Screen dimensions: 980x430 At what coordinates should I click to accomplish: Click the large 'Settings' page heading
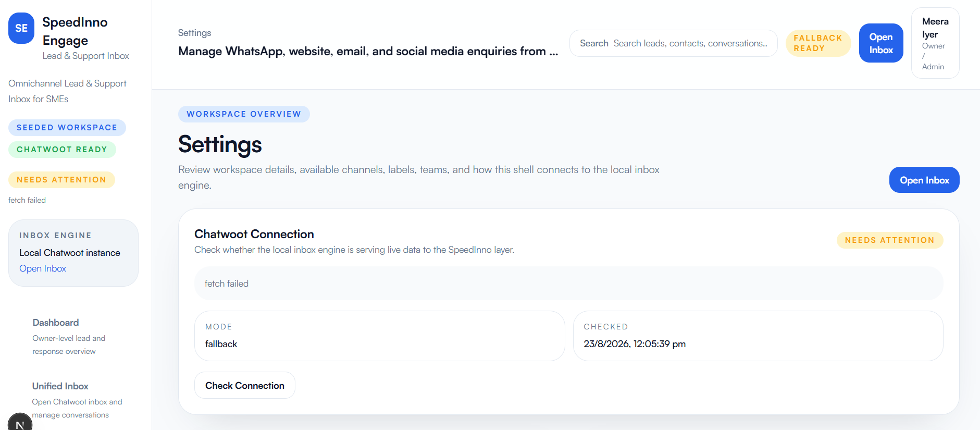coord(220,144)
